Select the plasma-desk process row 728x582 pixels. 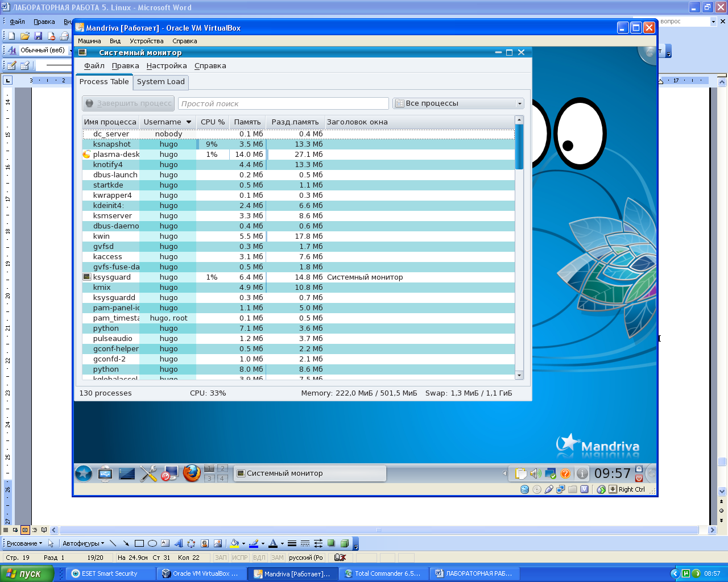click(x=299, y=155)
